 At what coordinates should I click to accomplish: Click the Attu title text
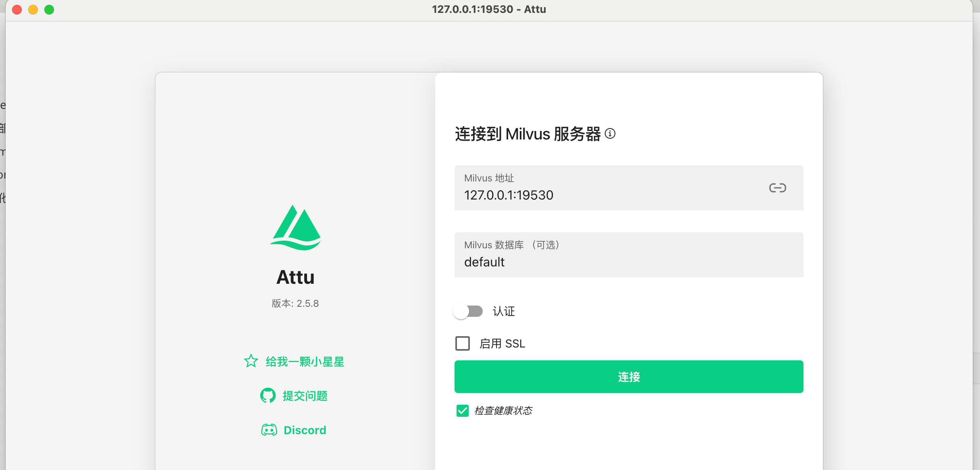tap(295, 277)
